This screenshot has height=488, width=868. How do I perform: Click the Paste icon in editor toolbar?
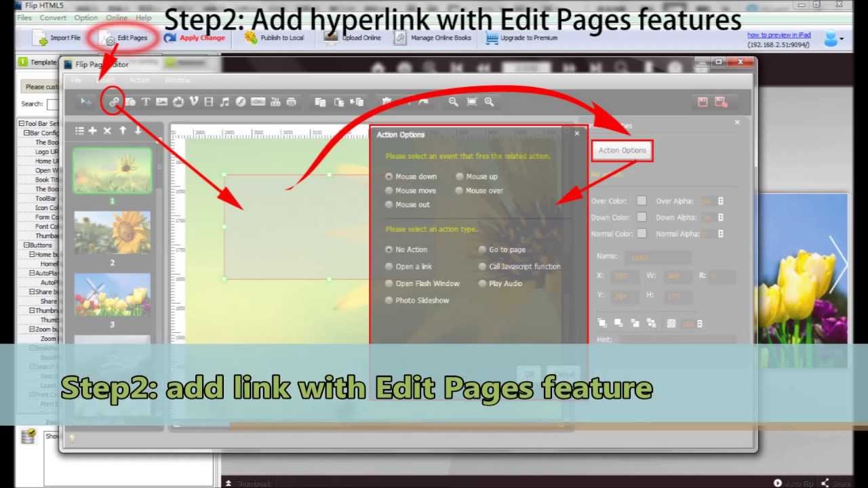coord(339,102)
